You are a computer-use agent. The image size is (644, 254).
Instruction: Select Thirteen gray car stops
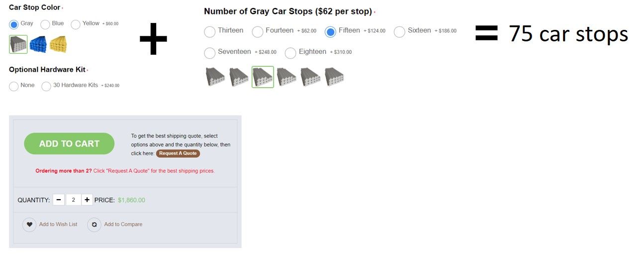(210, 32)
